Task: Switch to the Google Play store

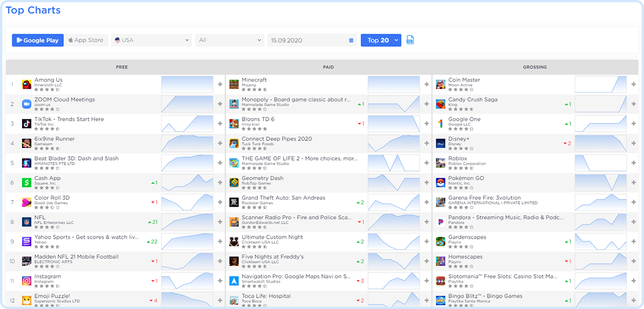Action: 38,40
